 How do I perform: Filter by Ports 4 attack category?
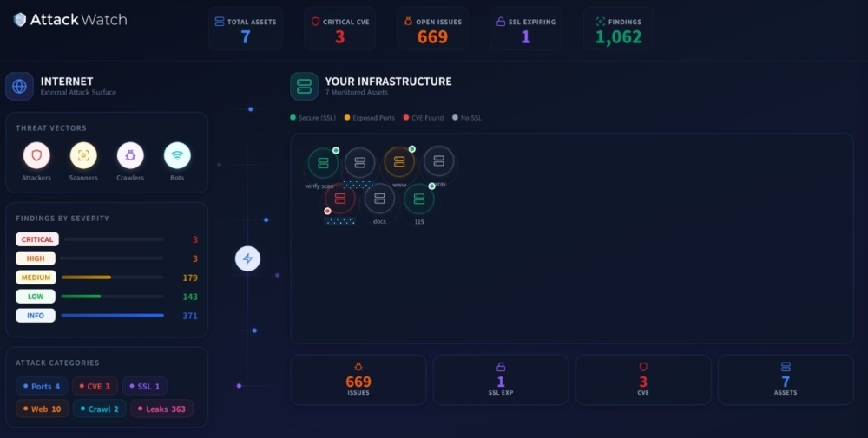[x=41, y=386]
